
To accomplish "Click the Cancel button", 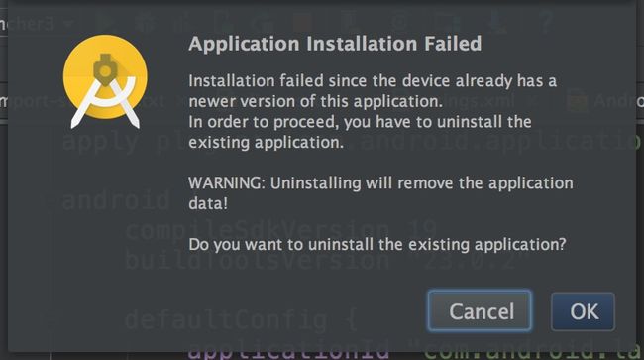I will pos(480,310).
